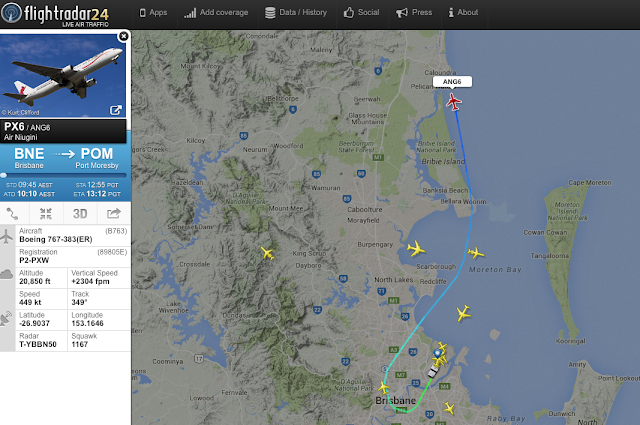
Task: Close the PX6 flight info panel
Action: 123,36
